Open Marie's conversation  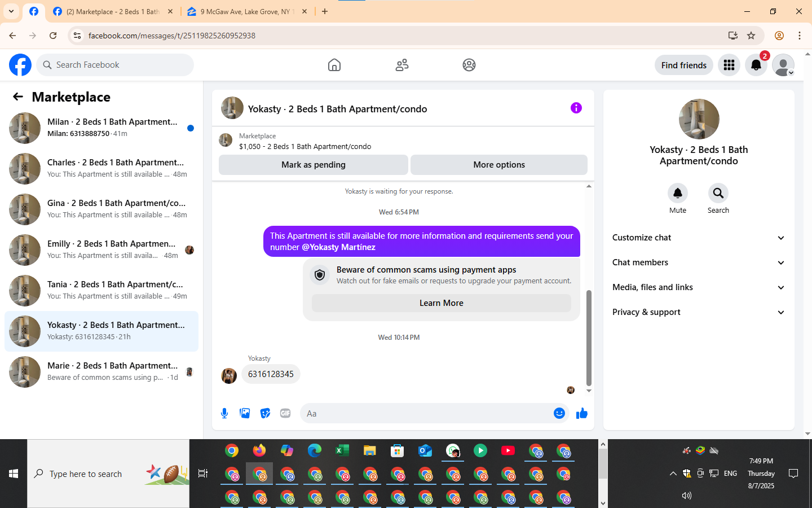click(x=101, y=372)
